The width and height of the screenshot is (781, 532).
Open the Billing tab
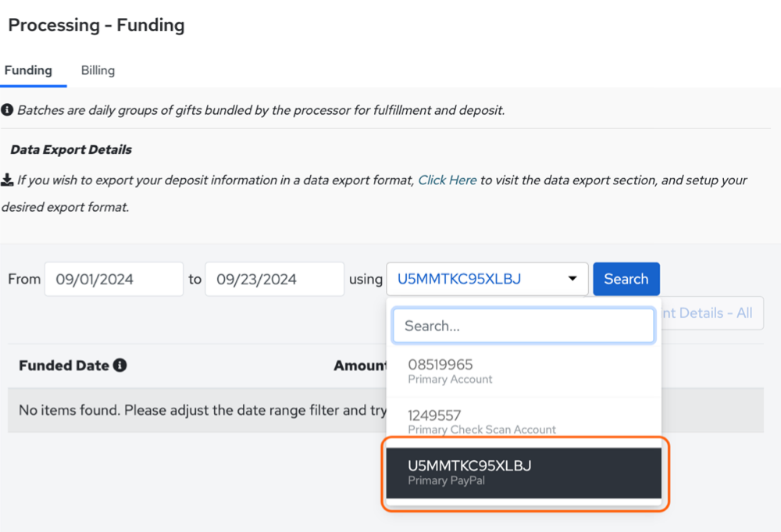tap(98, 71)
